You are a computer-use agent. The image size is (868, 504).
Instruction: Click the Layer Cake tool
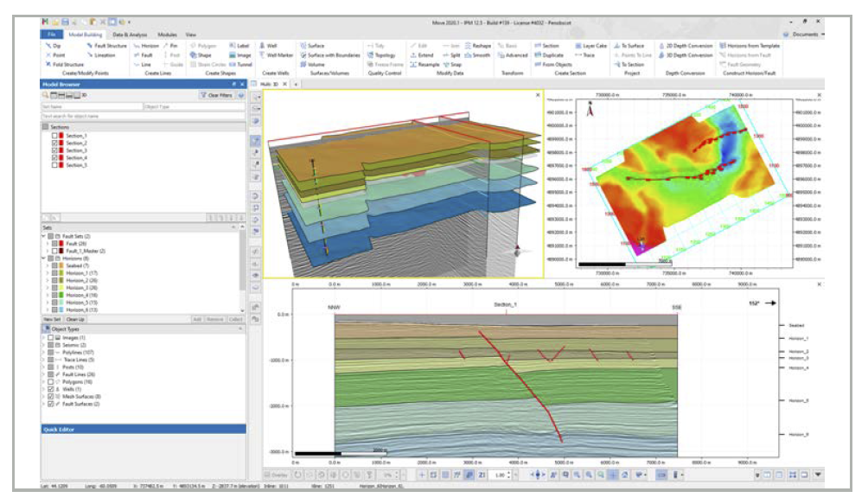[x=592, y=45]
